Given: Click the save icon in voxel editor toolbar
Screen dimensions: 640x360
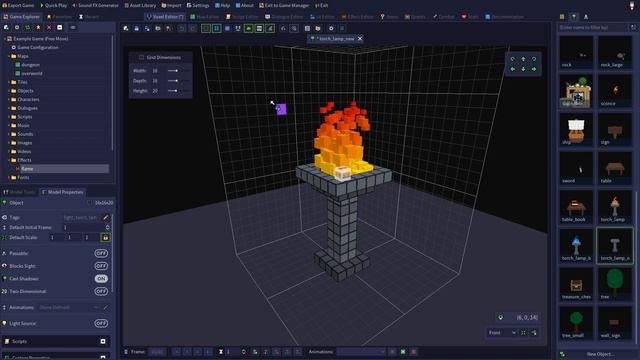Looking at the screenshot, I should pos(136,28).
